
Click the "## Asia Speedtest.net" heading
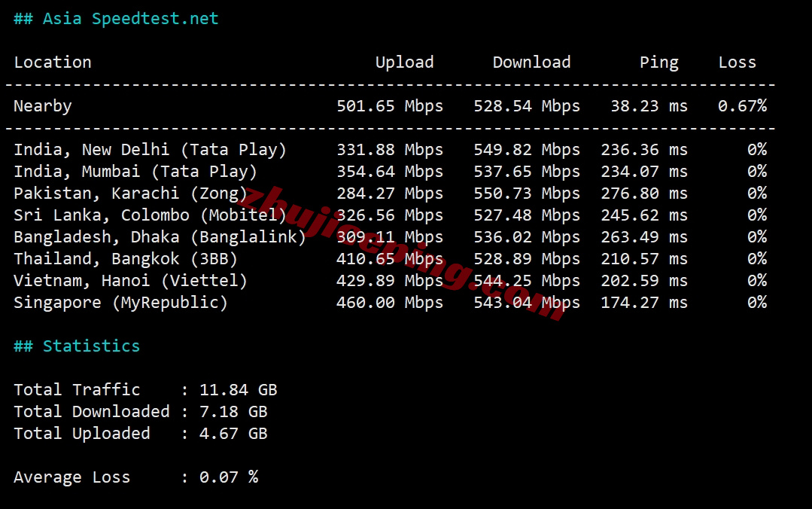(x=116, y=19)
